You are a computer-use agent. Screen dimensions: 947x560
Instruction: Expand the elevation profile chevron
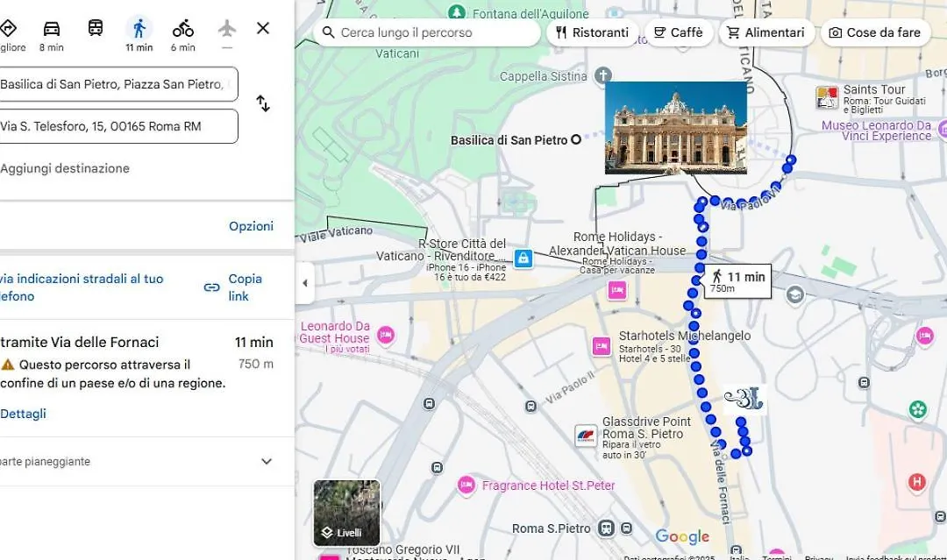coord(267,462)
